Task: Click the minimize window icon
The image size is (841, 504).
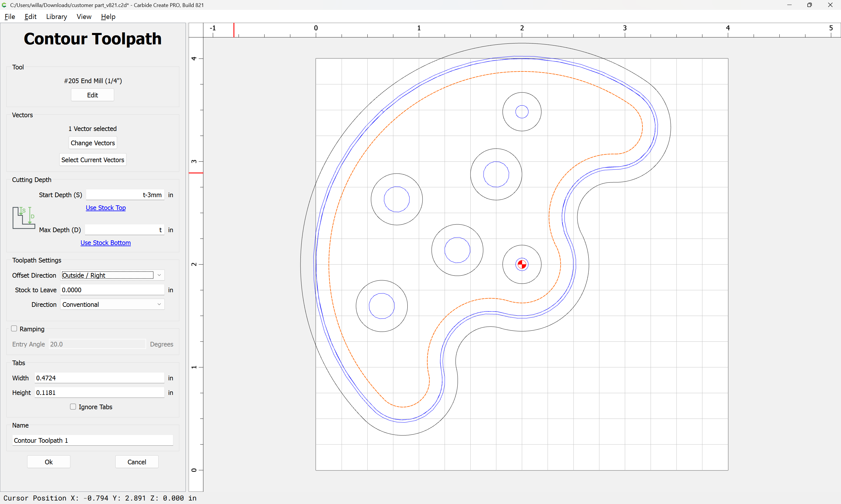Action: (x=789, y=5)
